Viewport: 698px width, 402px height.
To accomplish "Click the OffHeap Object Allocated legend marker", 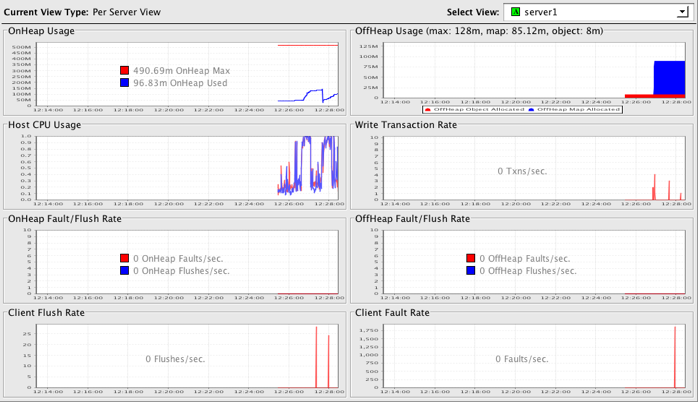I will pyautogui.click(x=428, y=110).
